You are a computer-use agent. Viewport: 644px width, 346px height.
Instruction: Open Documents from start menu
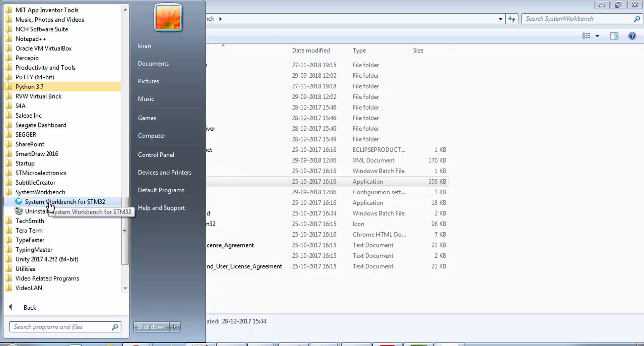click(153, 64)
